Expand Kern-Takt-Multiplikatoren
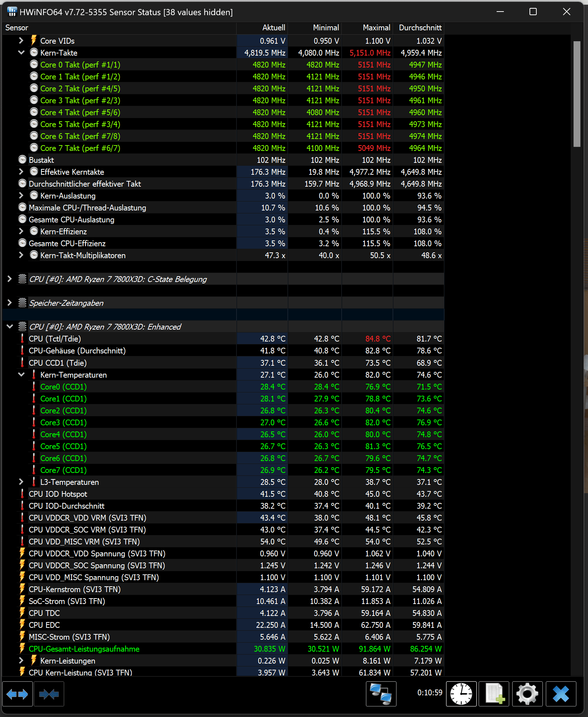Image resolution: width=588 pixels, height=717 pixels. 21,255
